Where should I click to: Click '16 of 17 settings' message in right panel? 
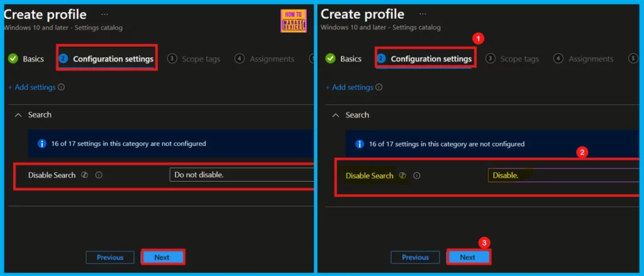click(447, 144)
